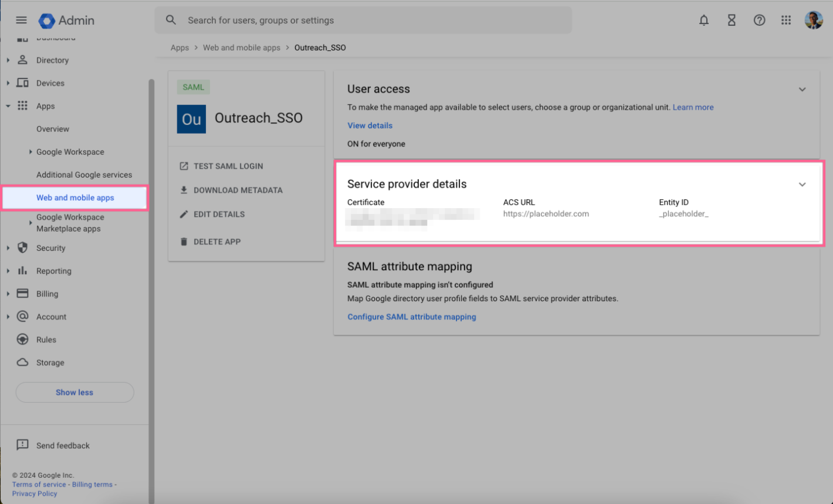Select the Security shield icon in sidebar
Viewport: 833px width, 504px height.
pos(22,248)
